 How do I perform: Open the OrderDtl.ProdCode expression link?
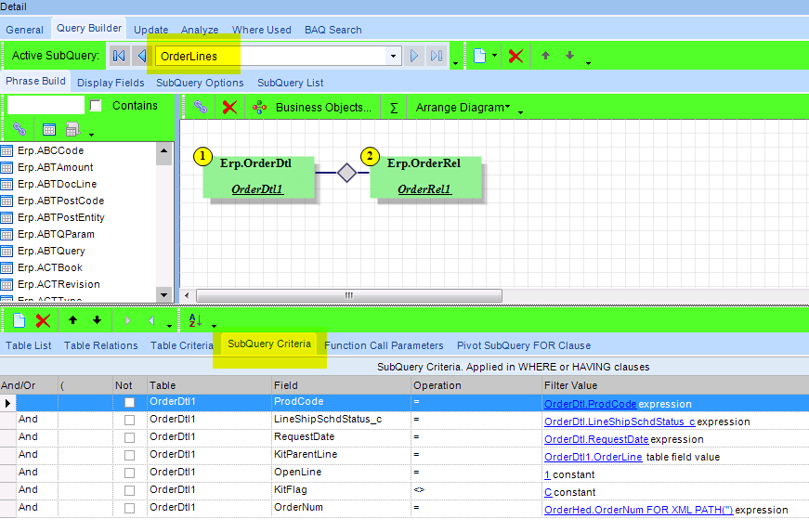590,404
